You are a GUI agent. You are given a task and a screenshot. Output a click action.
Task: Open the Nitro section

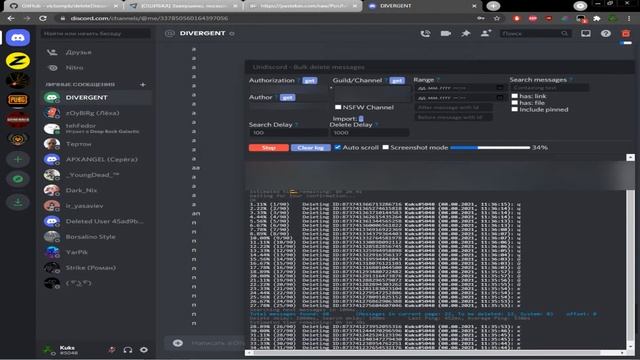coord(96,68)
